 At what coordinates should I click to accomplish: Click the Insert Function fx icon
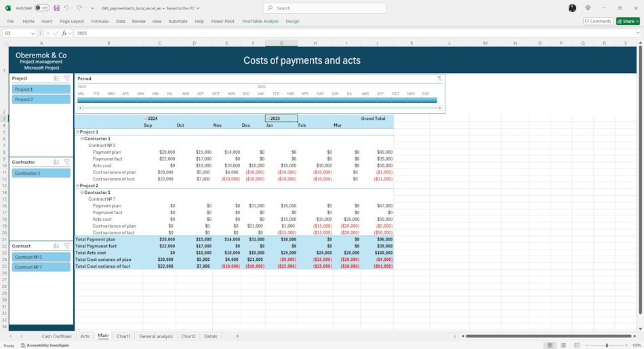coord(64,33)
